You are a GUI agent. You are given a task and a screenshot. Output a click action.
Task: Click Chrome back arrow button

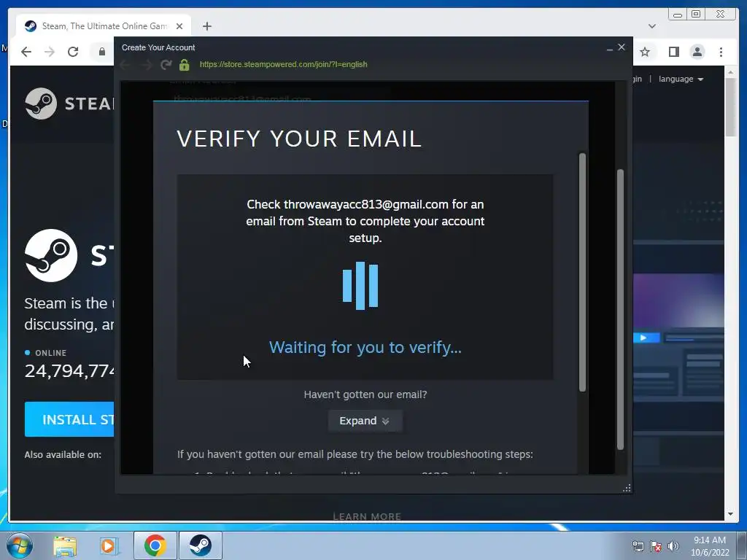click(x=26, y=52)
